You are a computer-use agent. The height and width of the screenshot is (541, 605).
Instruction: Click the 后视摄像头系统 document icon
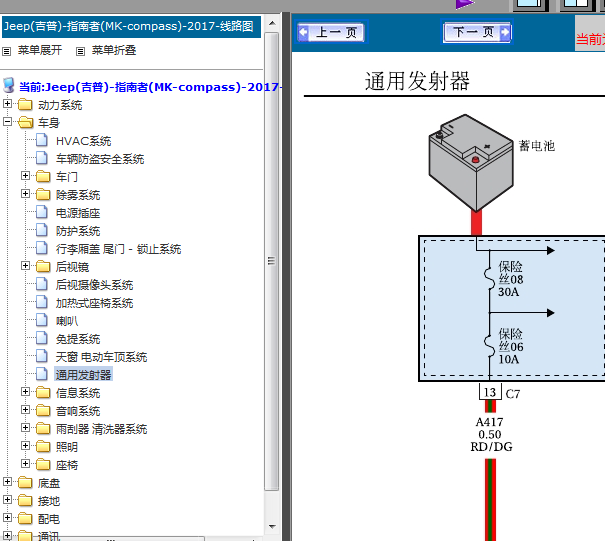tap(42, 284)
